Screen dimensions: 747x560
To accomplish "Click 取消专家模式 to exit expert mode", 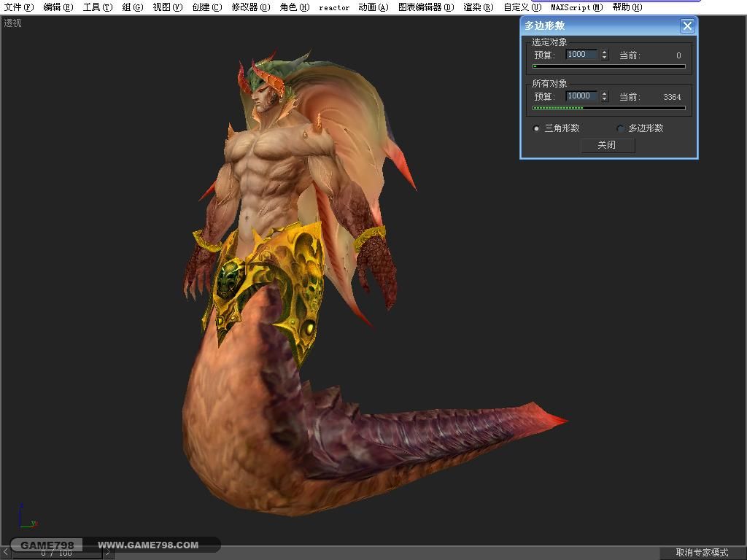I will pos(702,553).
